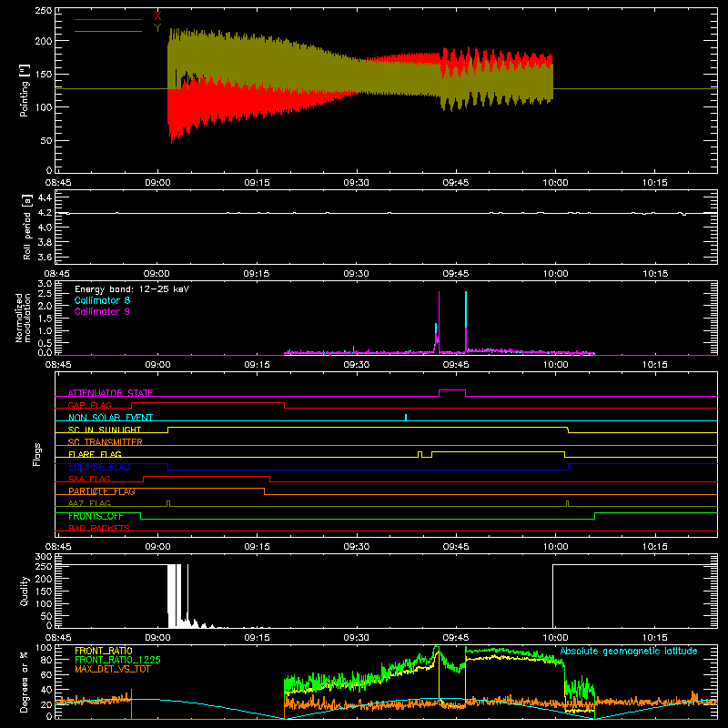This screenshot has height=728, width=728.
Task: Click the dim olive AAZ_FLAG label
Action: coord(89,503)
